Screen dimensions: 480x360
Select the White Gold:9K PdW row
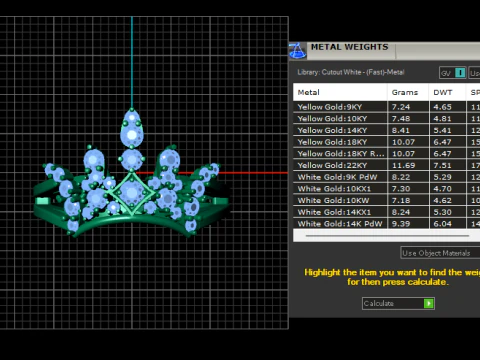point(387,177)
